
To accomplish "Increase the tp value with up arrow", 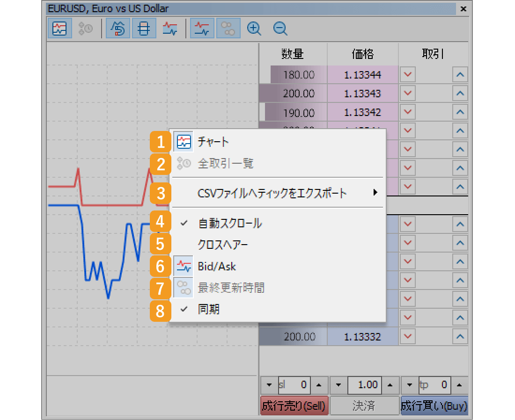I will coord(459,385).
